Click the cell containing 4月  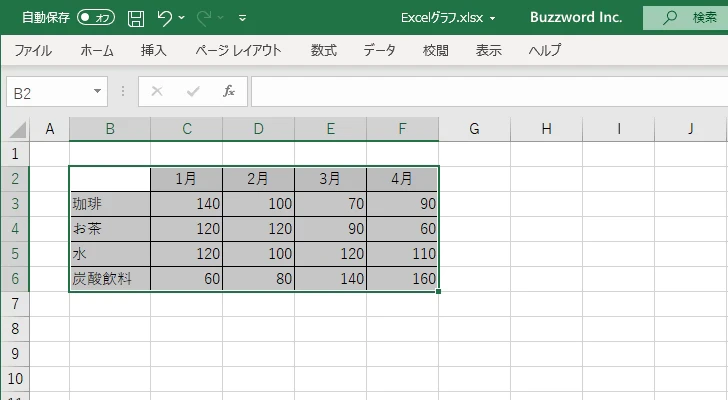402,179
